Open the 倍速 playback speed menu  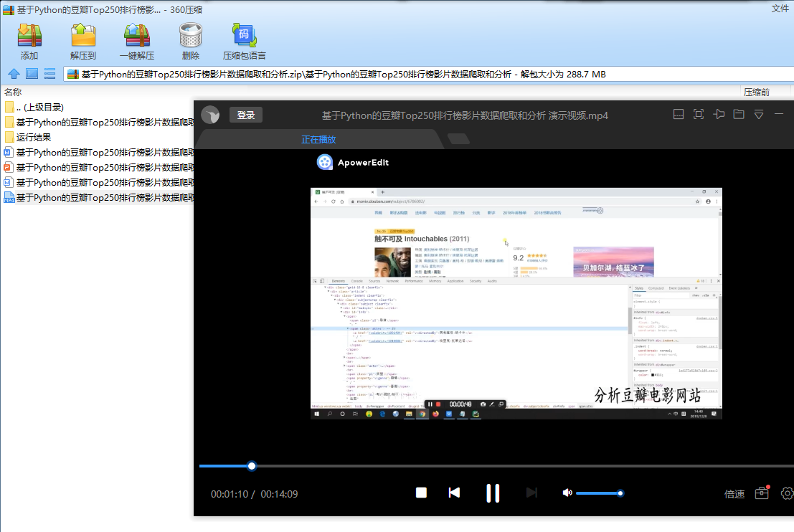(x=734, y=494)
